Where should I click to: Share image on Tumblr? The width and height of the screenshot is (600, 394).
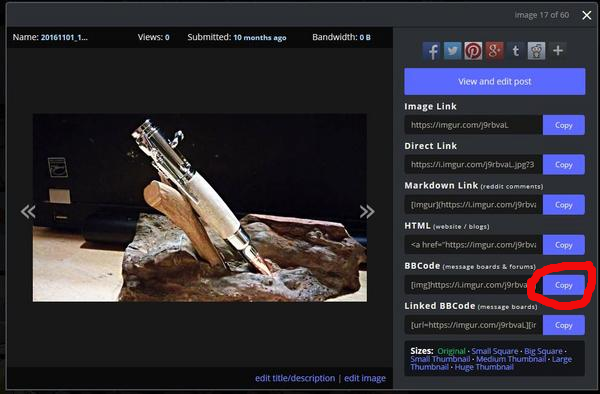click(515, 51)
